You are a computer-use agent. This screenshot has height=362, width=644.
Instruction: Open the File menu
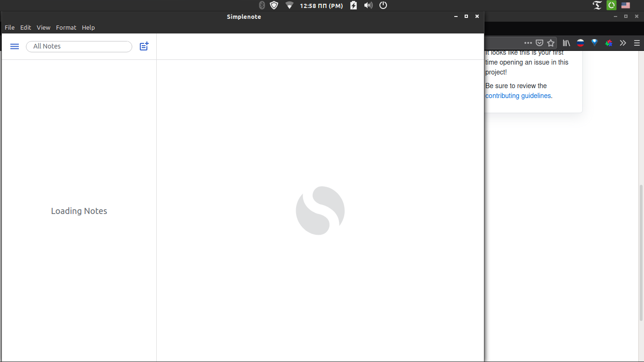click(x=9, y=27)
